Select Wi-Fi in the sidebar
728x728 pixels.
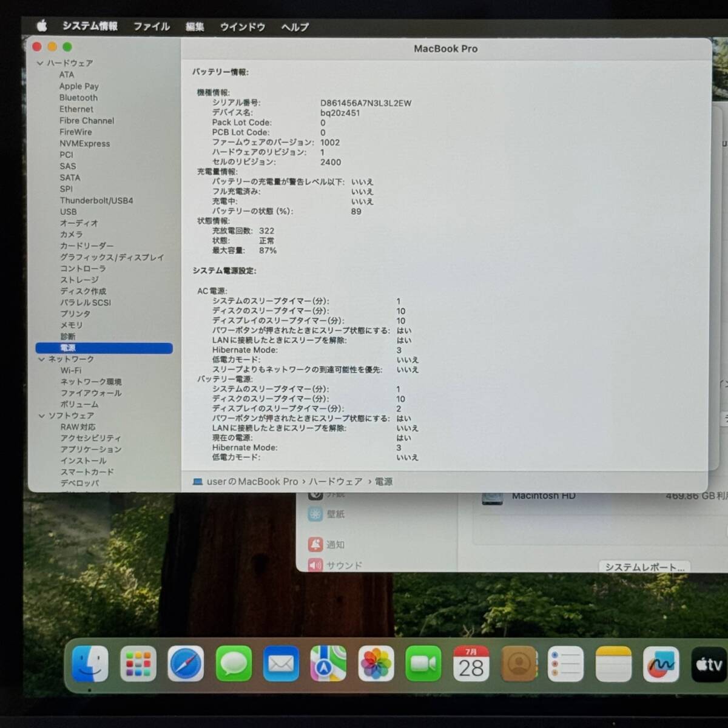pyautogui.click(x=70, y=370)
